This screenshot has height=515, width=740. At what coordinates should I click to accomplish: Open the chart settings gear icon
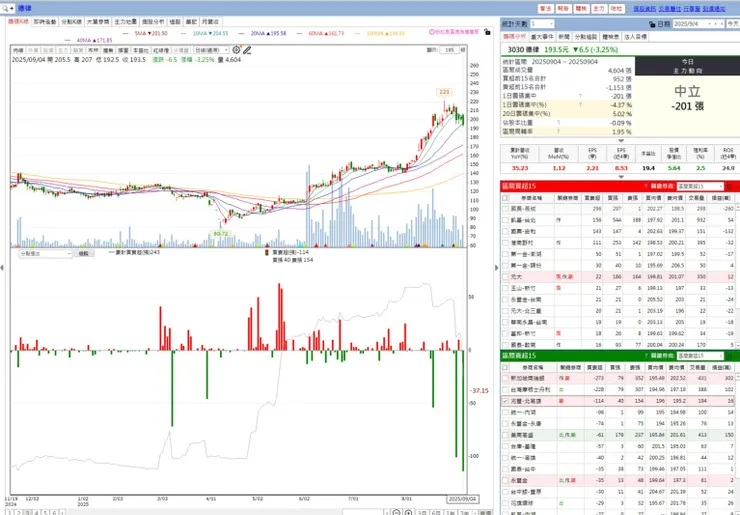click(x=236, y=50)
